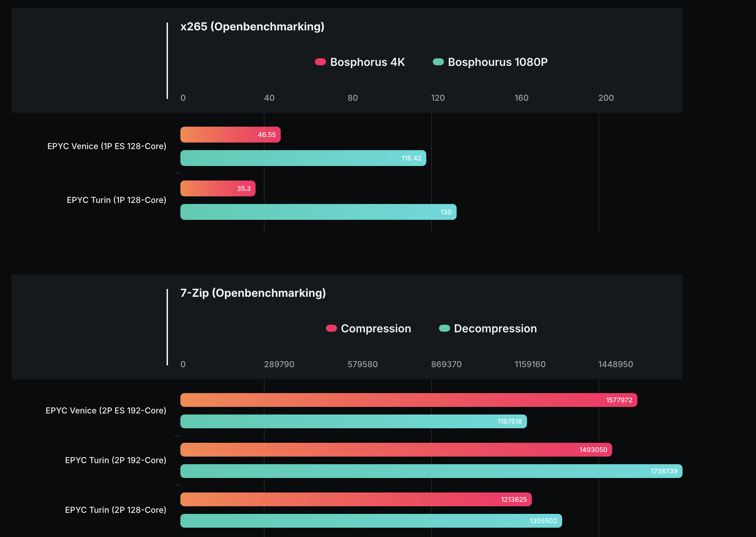Select the 130 Turin 1080P bar
This screenshot has height=537, width=756.
(x=318, y=212)
